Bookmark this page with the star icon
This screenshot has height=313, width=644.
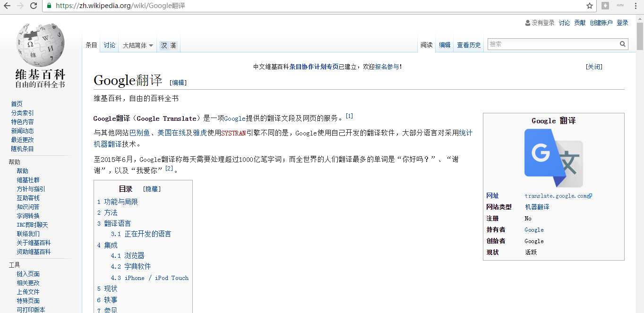tap(590, 6)
